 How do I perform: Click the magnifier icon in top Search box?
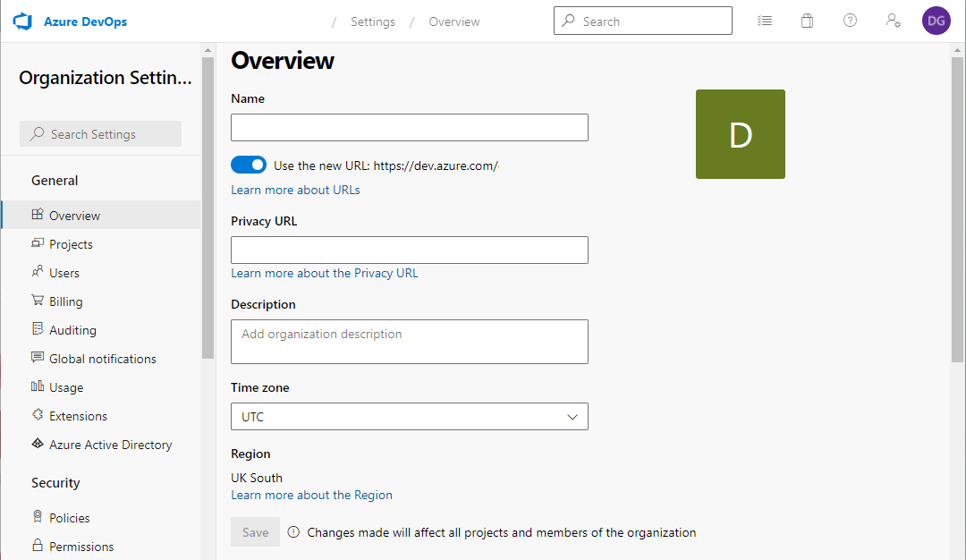coord(569,21)
